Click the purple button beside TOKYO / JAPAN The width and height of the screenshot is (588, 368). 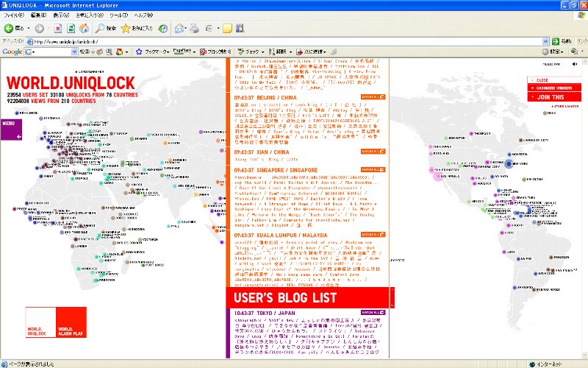click(x=373, y=312)
